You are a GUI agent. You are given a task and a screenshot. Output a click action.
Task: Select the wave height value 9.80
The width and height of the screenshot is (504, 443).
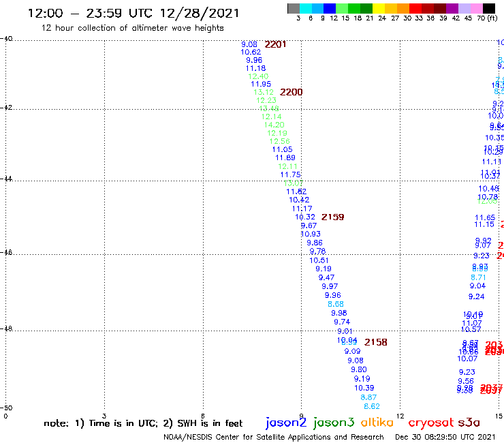[359, 369]
